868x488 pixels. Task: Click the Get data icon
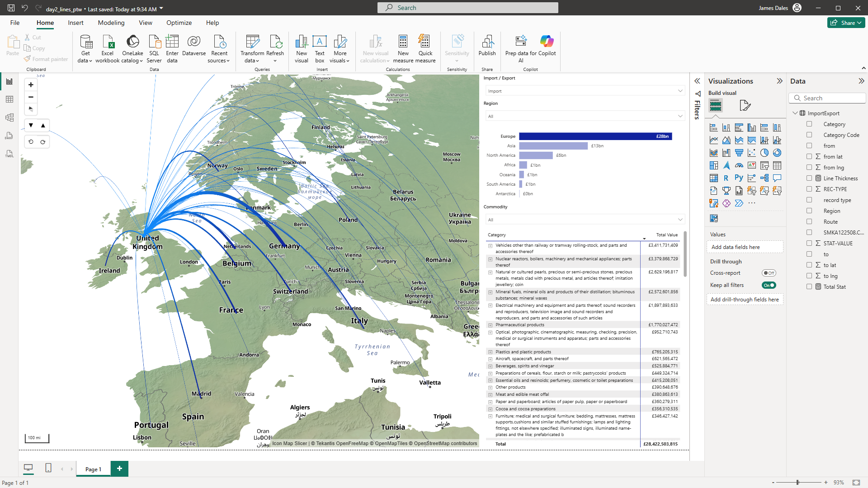(85, 42)
